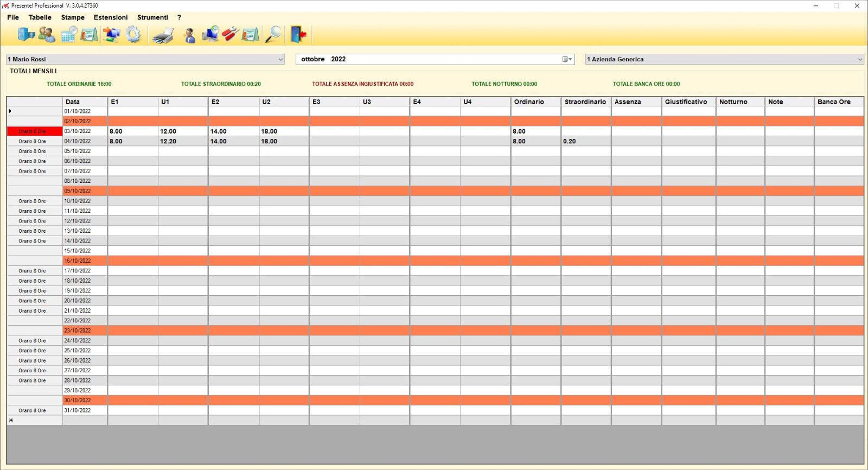Select the date cell 31/10/2022

tap(85, 410)
